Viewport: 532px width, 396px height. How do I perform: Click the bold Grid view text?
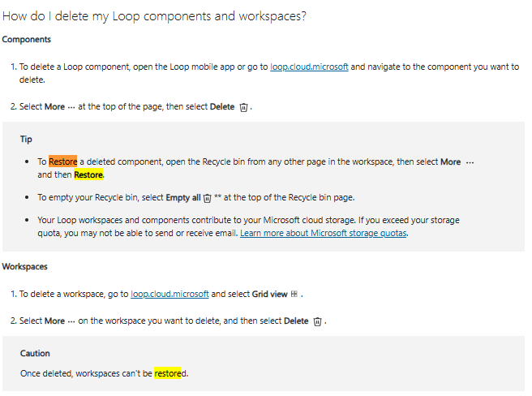pyautogui.click(x=270, y=294)
